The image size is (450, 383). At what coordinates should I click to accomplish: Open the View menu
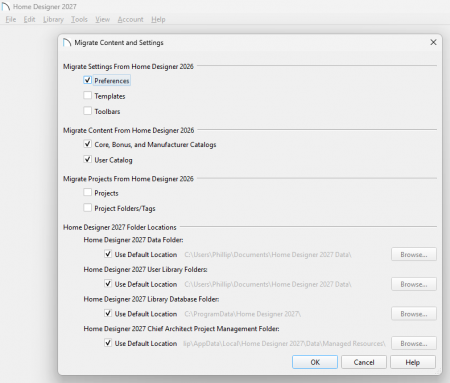[102, 19]
